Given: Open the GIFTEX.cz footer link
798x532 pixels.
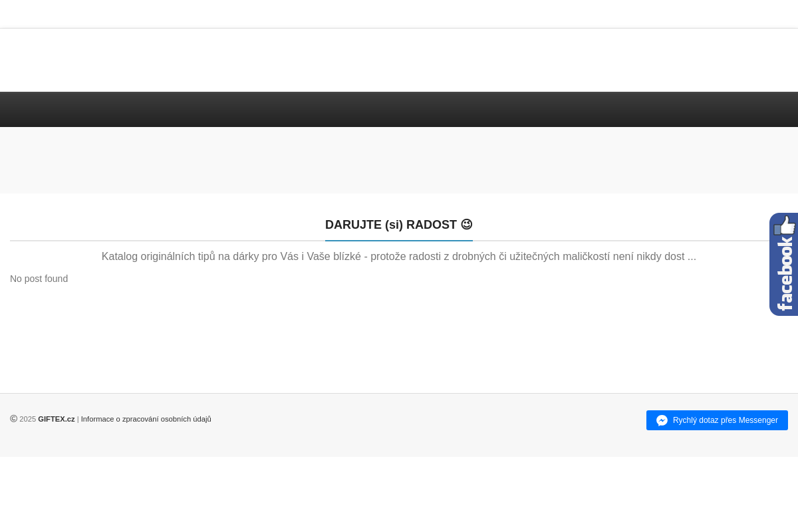Looking at the screenshot, I should pyautogui.click(x=56, y=419).
